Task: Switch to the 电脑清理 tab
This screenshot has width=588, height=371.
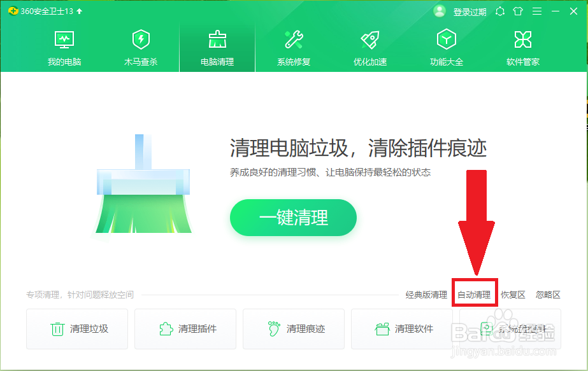Action: click(x=217, y=38)
